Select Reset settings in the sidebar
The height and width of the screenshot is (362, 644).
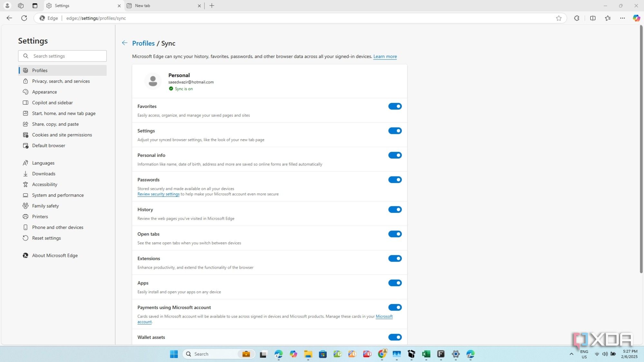(46, 238)
